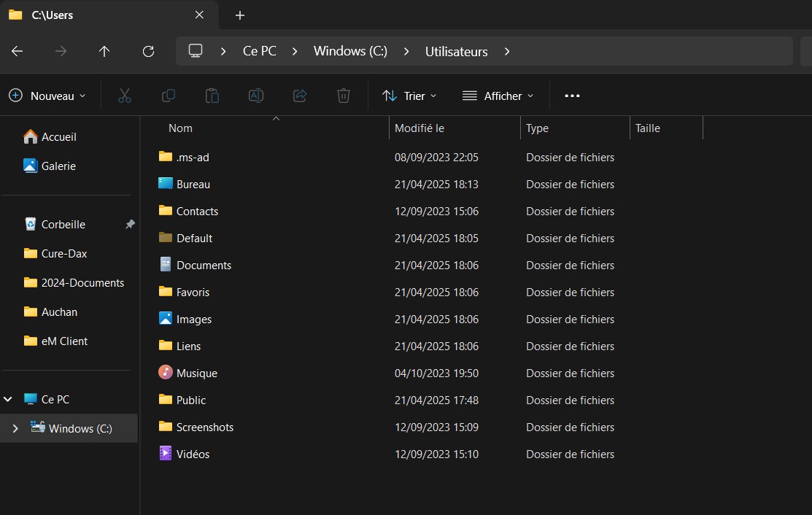The height and width of the screenshot is (515, 812).
Task: Select the Documents folder icon
Action: click(x=165, y=265)
